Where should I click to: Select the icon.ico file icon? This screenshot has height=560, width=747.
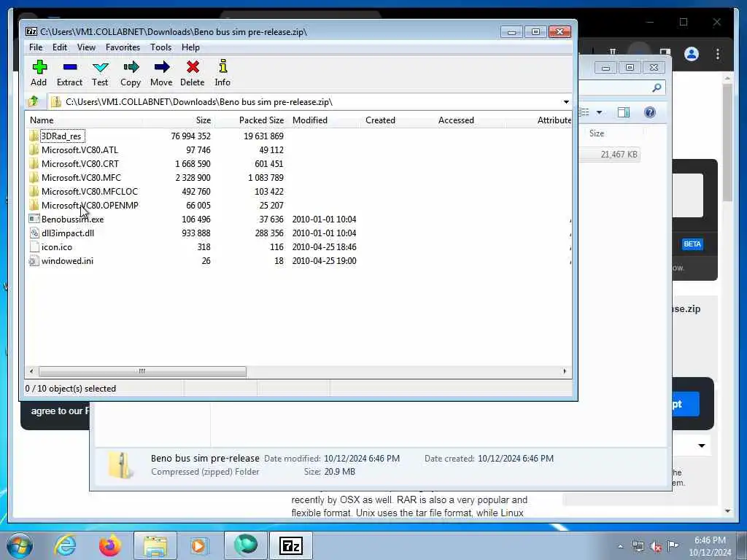34,246
